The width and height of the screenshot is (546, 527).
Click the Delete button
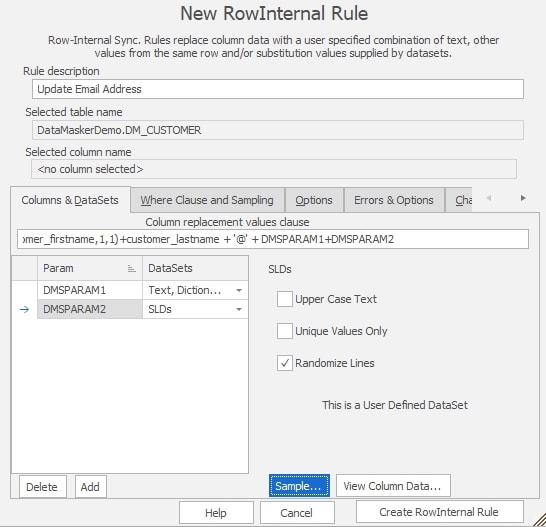coord(42,487)
